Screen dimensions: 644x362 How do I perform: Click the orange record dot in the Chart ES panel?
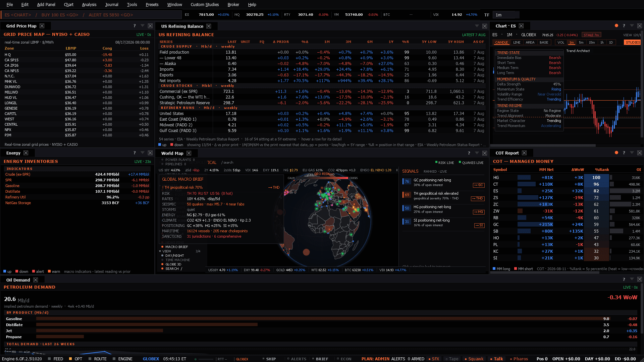point(616,25)
